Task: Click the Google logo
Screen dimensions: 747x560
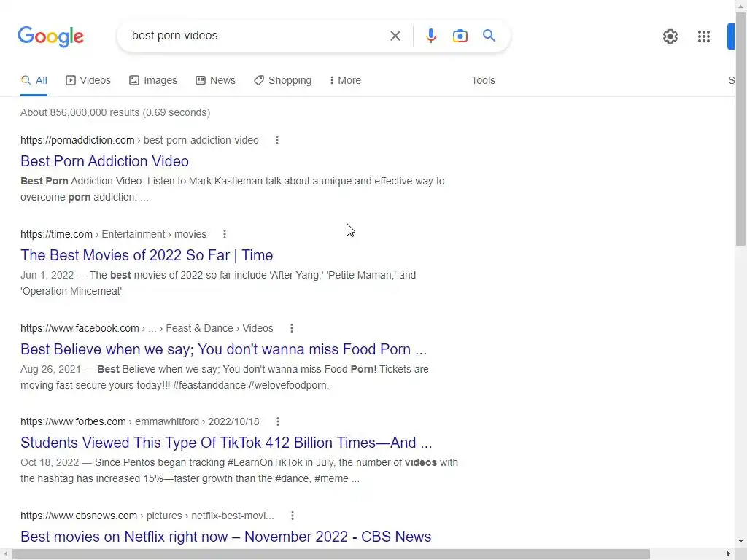Action: tap(50, 36)
